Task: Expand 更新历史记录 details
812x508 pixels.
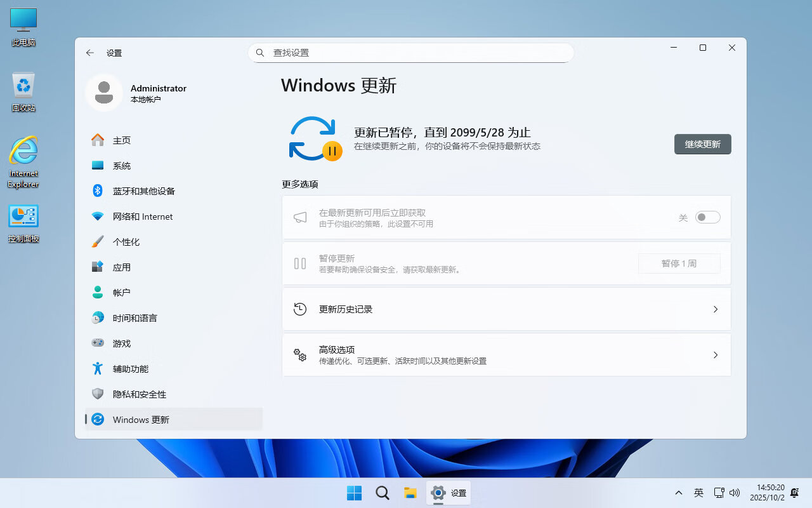Action: [x=716, y=309]
